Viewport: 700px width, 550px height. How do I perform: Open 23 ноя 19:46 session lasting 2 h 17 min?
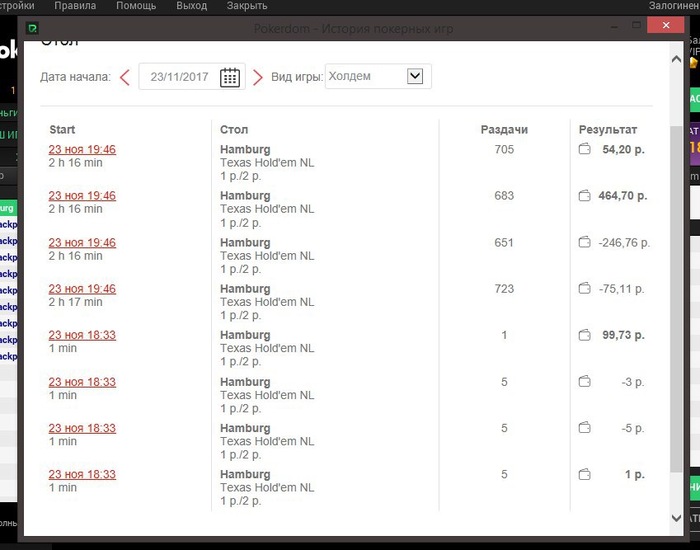pyautogui.click(x=82, y=288)
